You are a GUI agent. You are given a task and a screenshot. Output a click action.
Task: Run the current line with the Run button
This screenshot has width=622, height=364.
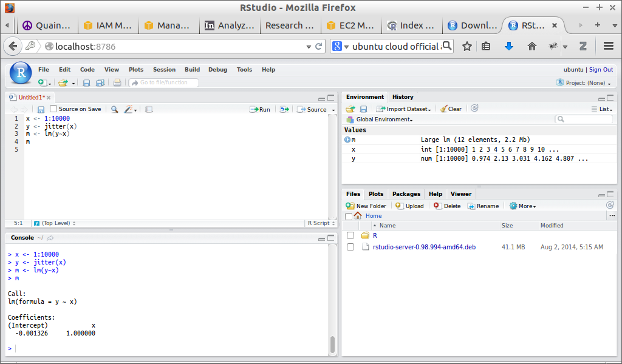pyautogui.click(x=261, y=109)
